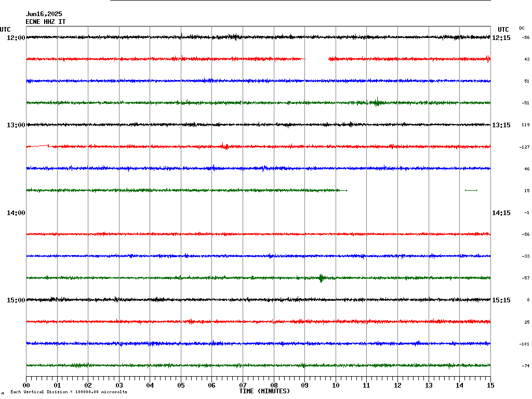Click minute 15 on the time axis

(x=490, y=385)
